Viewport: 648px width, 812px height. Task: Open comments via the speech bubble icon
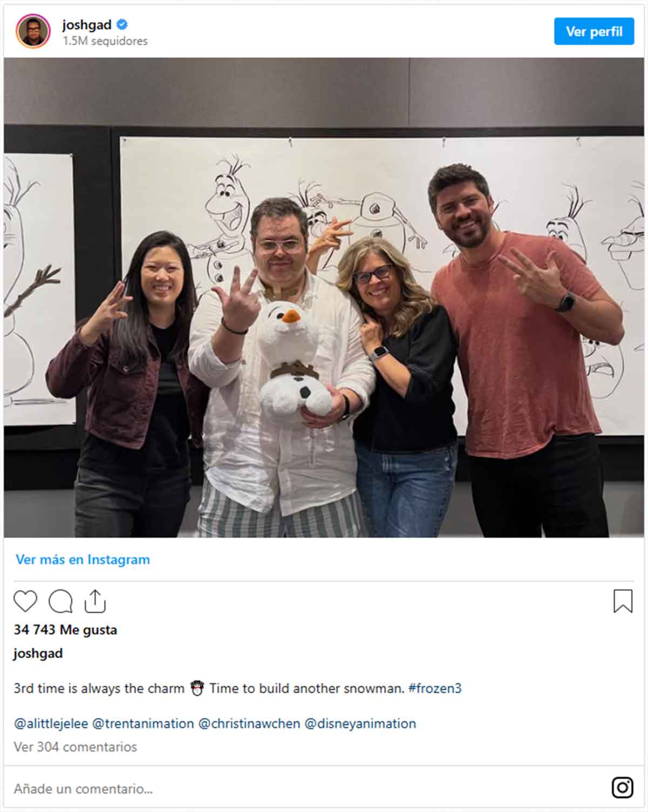point(60,601)
